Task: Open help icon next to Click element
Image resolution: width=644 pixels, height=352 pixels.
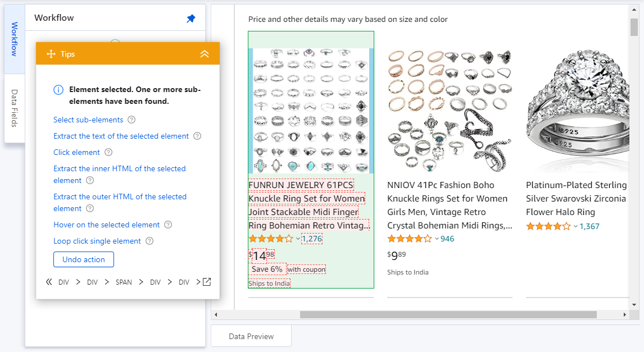Action: click(x=108, y=152)
